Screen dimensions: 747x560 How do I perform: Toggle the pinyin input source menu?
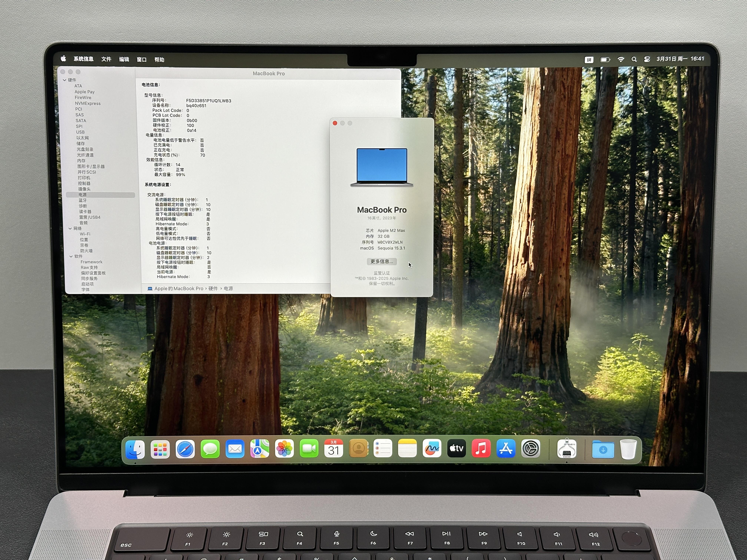click(x=589, y=60)
